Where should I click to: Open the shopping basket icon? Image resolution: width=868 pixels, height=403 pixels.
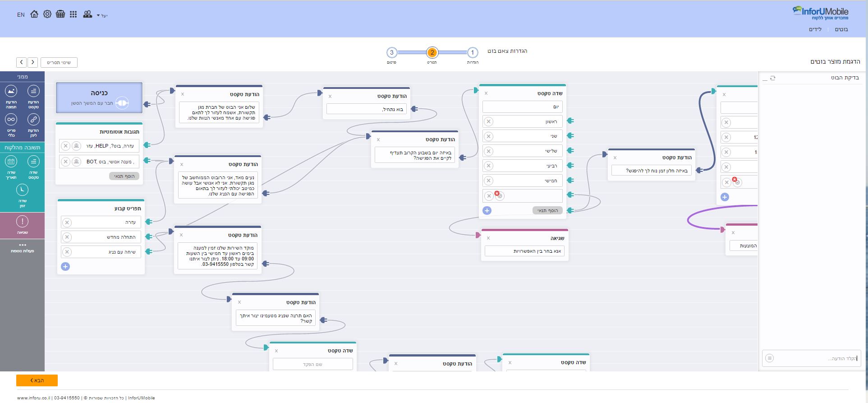coord(60,14)
